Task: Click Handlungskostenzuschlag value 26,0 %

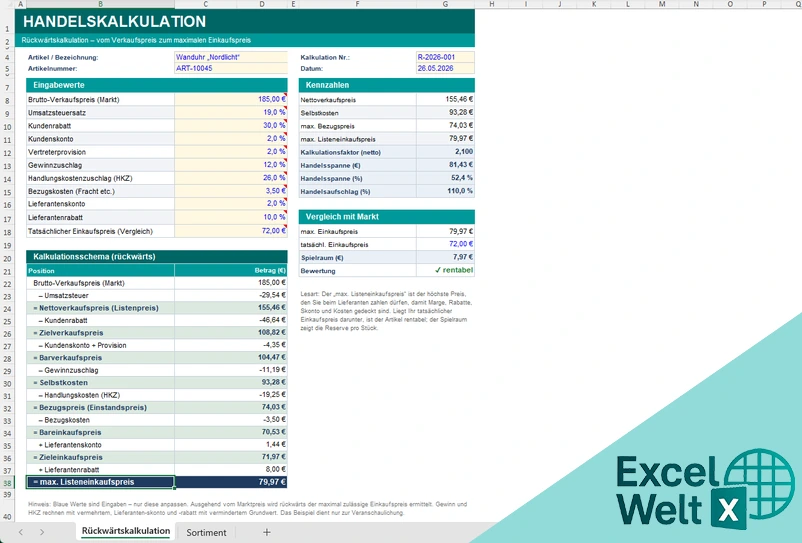Action: (x=231, y=178)
